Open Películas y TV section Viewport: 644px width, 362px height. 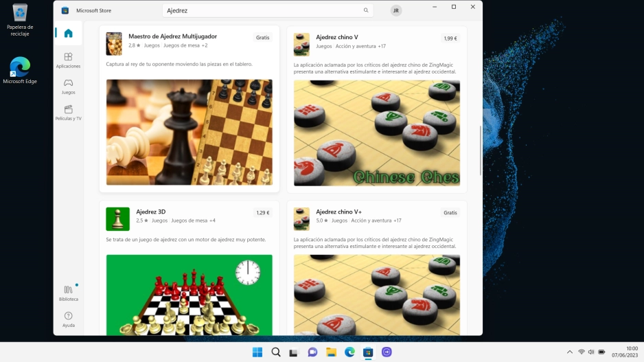coord(68,113)
